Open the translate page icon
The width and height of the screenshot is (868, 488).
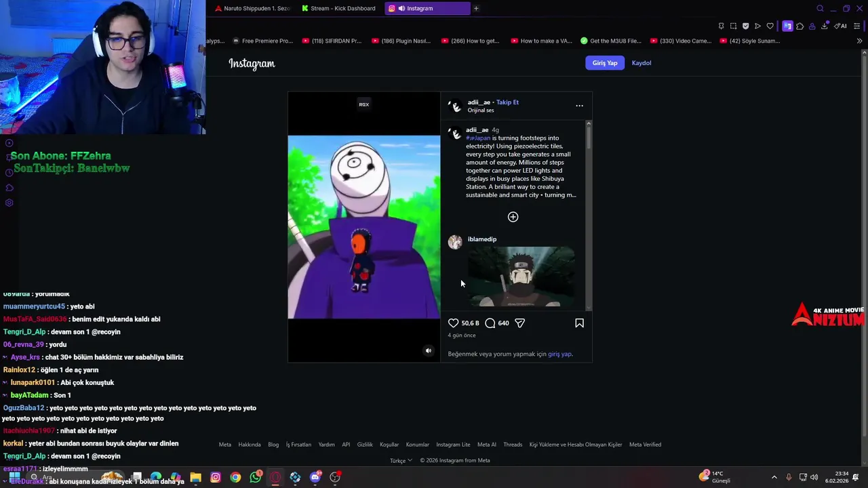click(x=787, y=26)
